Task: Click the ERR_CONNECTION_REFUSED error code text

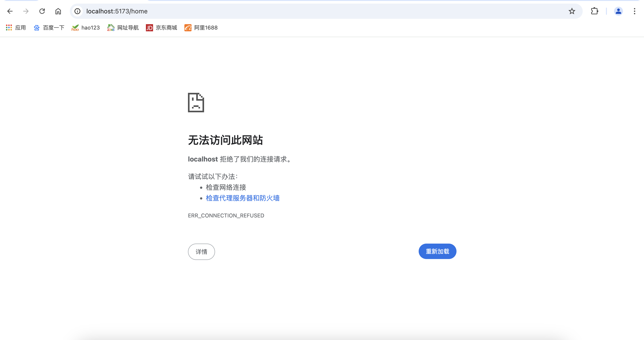Action: coord(226,216)
